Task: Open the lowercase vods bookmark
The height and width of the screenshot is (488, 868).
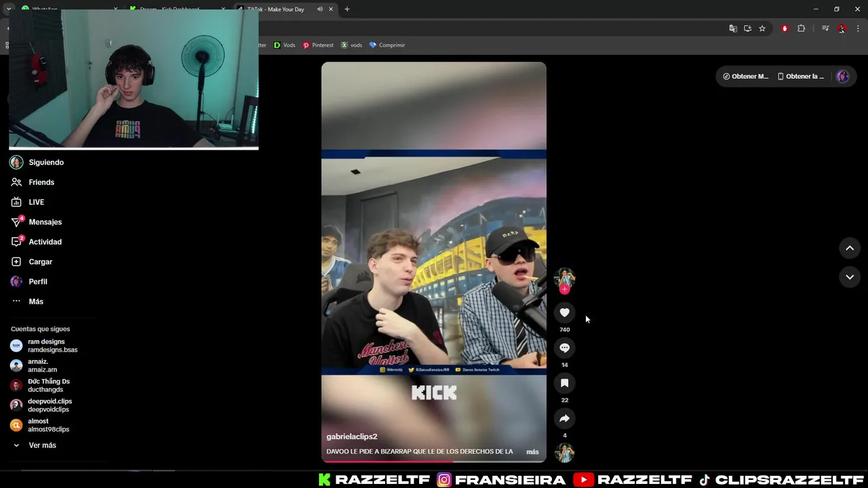Action: [351, 45]
